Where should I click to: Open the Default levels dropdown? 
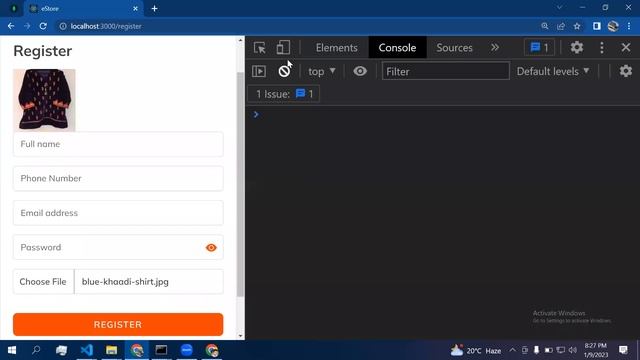point(553,71)
